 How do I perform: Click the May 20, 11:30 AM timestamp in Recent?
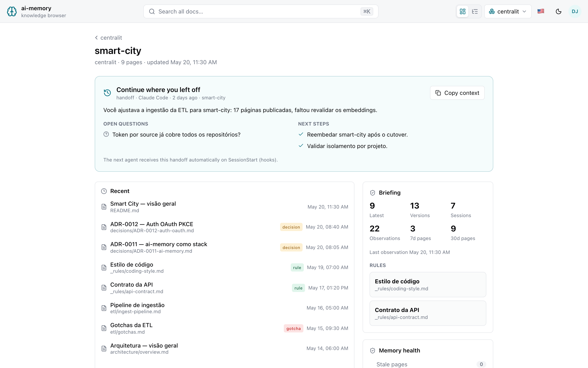[328, 207]
